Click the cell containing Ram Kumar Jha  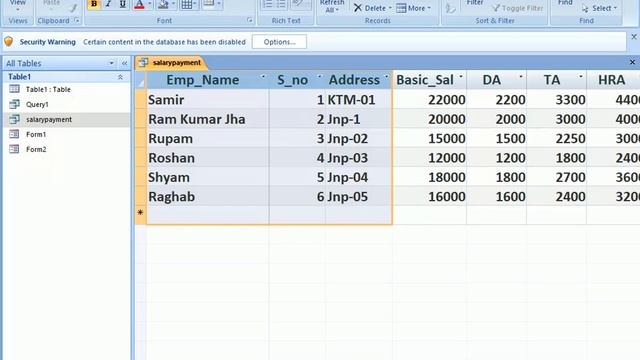tap(208, 119)
